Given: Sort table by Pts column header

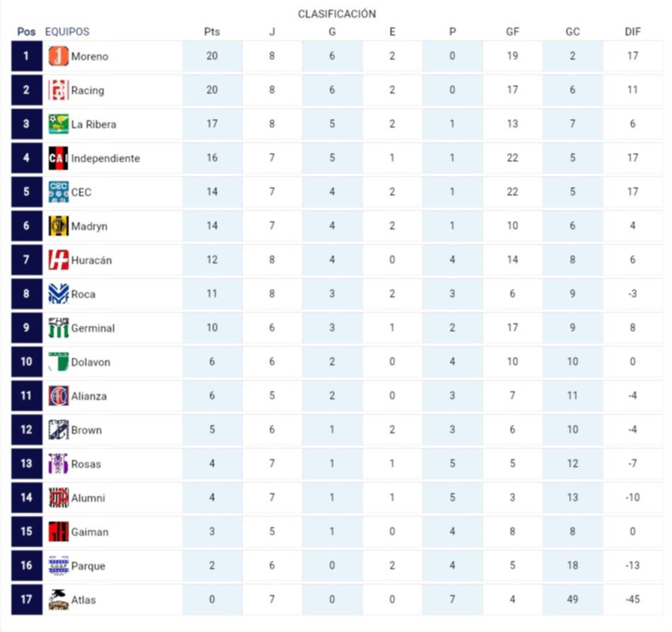Looking at the screenshot, I should [212, 32].
